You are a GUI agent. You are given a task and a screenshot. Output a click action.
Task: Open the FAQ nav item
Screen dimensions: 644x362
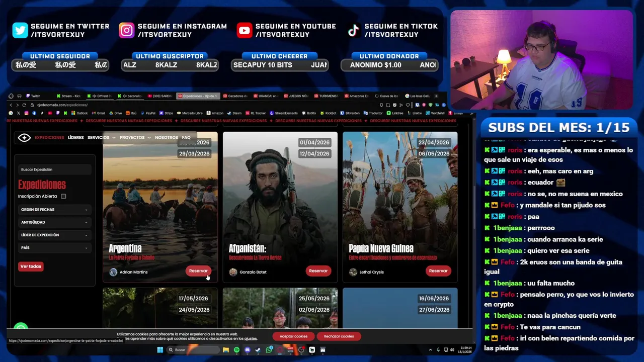point(186,137)
